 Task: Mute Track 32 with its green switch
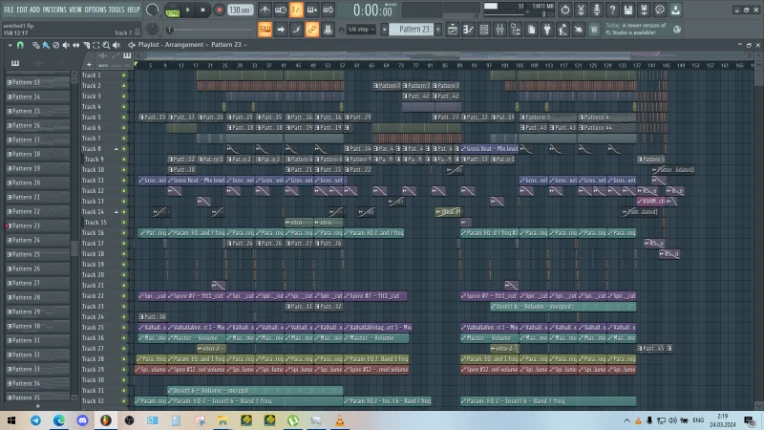(124, 401)
